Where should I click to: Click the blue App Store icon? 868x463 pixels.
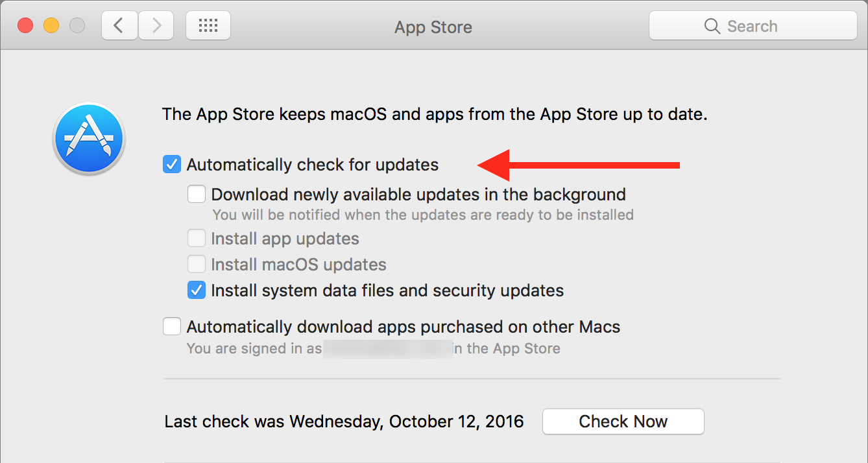tap(89, 139)
